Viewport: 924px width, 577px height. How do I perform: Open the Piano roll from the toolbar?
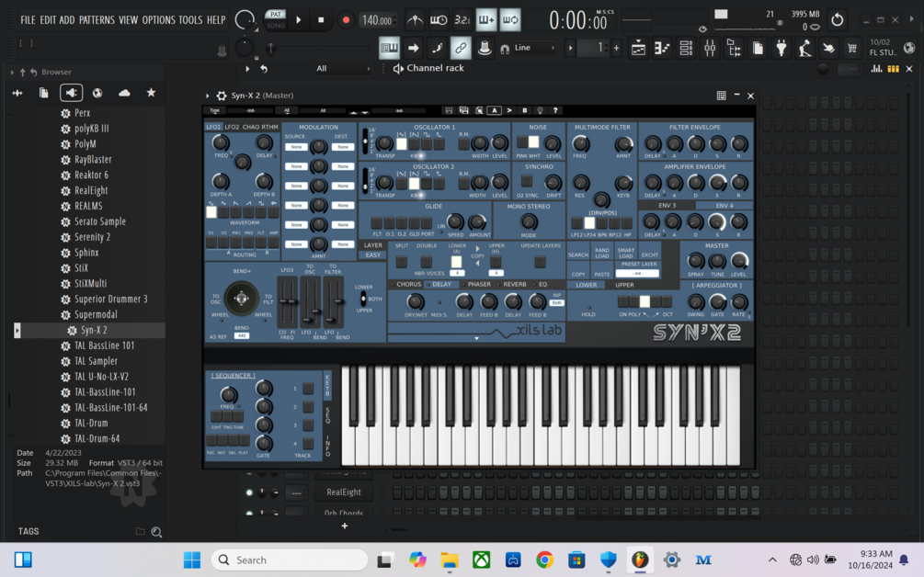pos(662,49)
